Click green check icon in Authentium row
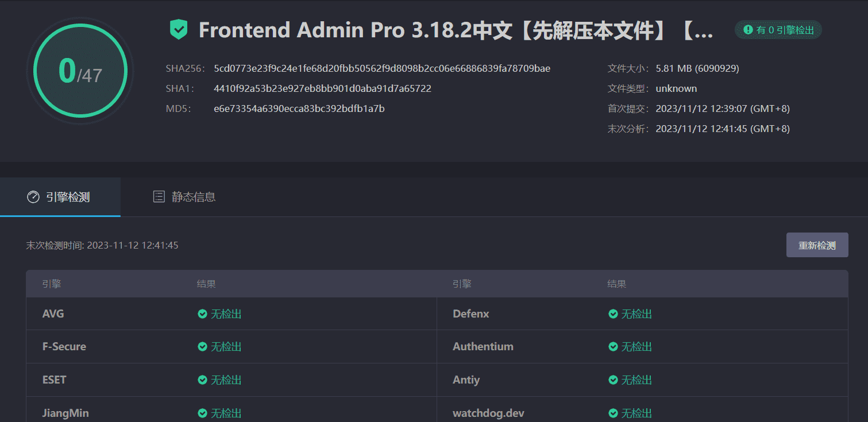This screenshot has height=422, width=868. tap(613, 347)
